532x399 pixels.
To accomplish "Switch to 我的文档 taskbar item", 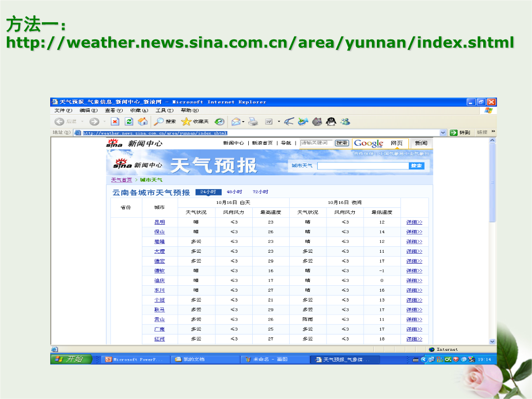I will 205,360.
